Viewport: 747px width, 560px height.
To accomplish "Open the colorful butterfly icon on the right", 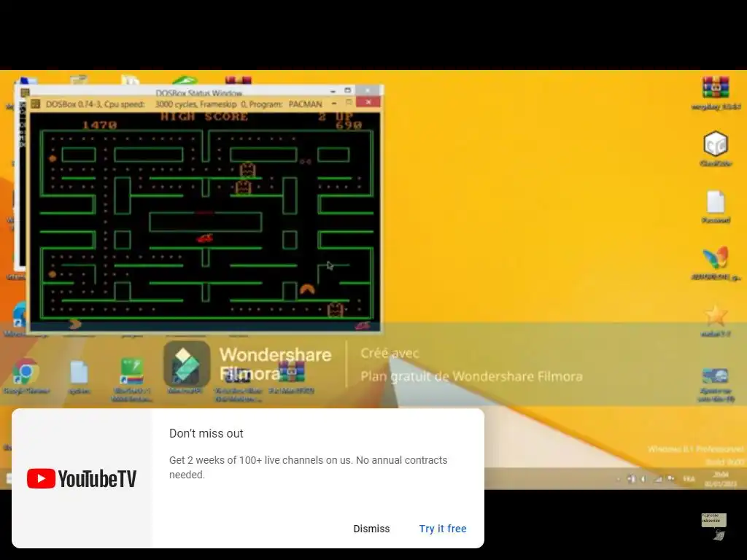I will tap(716, 262).
